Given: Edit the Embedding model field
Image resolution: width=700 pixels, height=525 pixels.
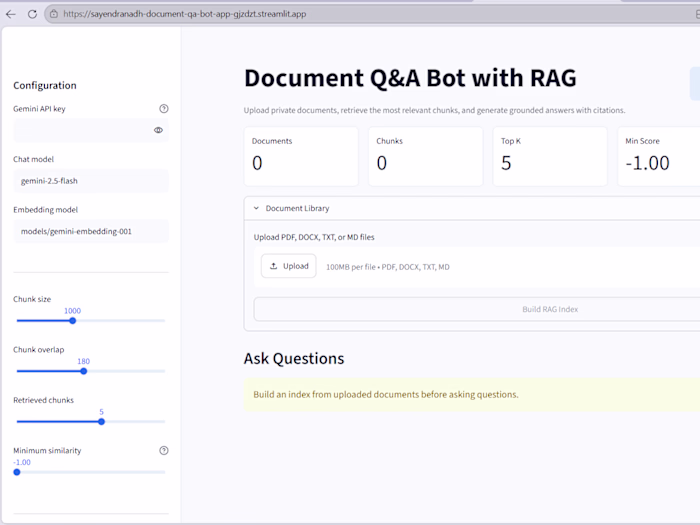Looking at the screenshot, I should (91, 231).
